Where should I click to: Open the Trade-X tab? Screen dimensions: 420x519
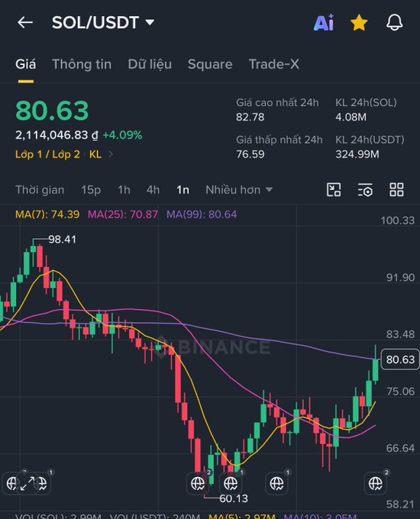click(274, 64)
